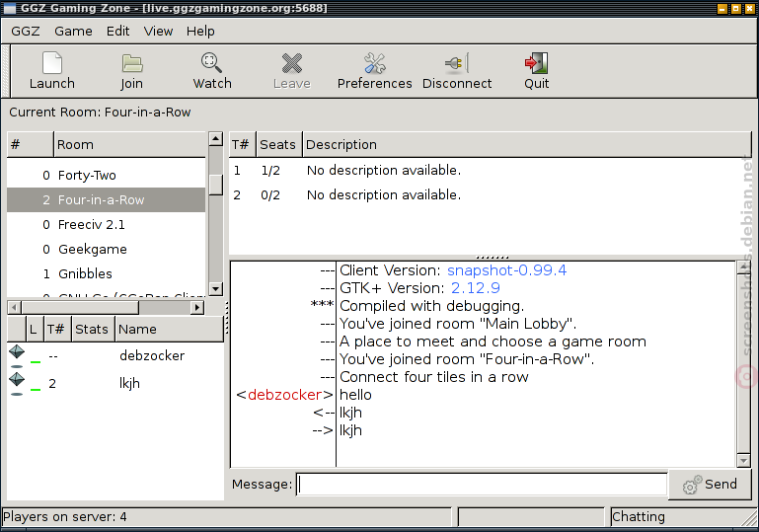Click debzocker's name in chat

(284, 395)
